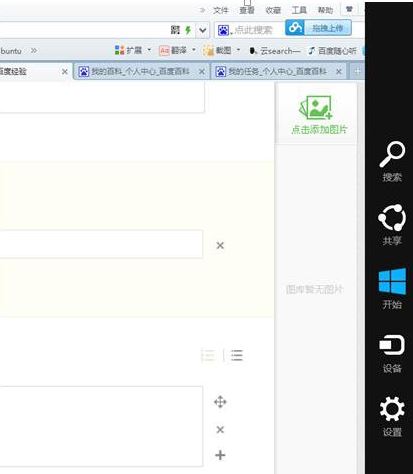Click the skin shirt icon near 帮助
413x474 pixels.
(x=349, y=9)
